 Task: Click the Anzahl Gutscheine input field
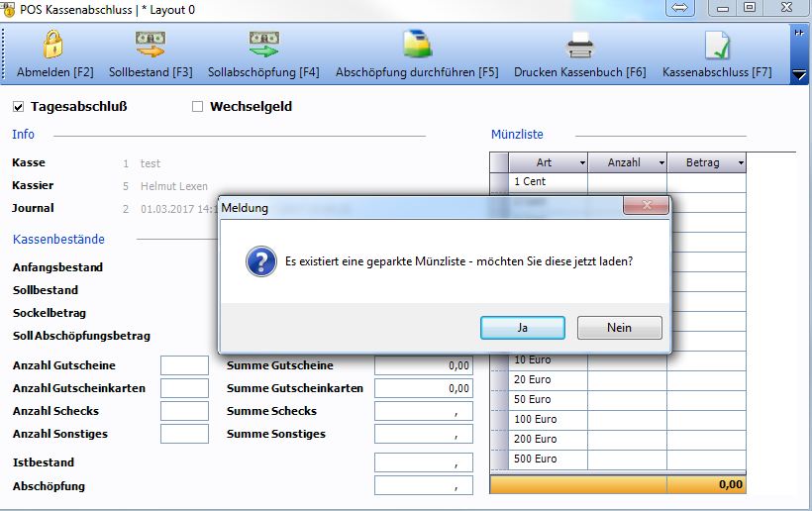tap(184, 365)
